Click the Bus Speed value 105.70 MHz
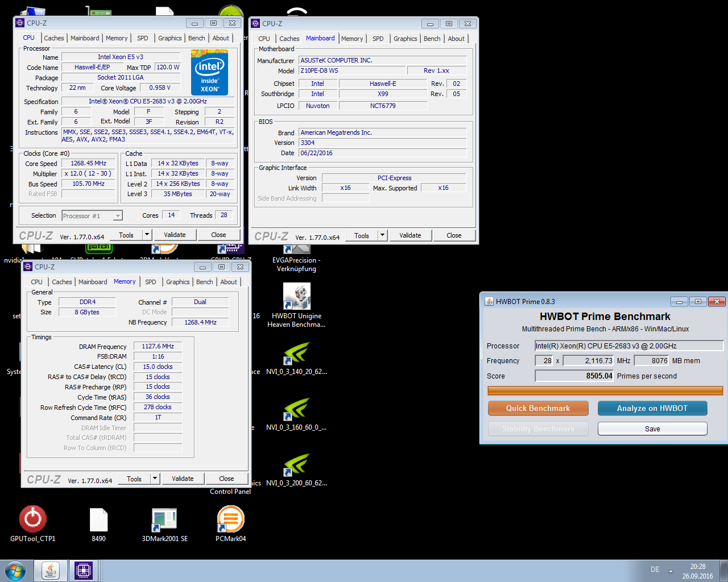 89,184
